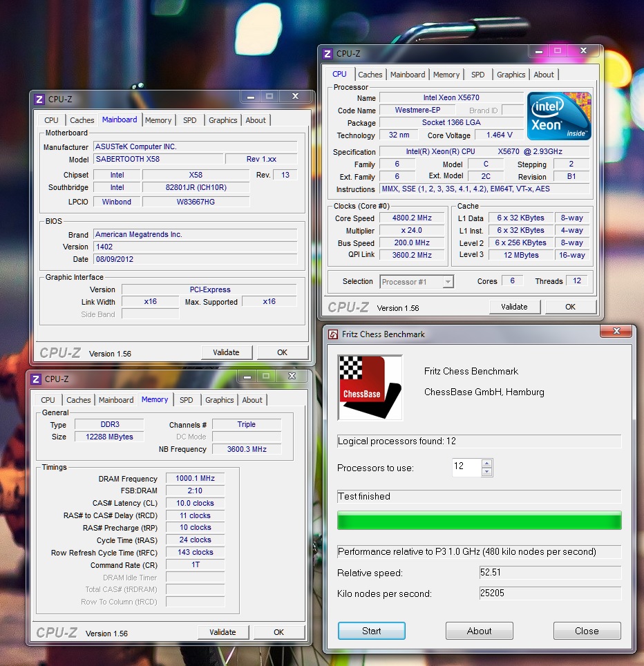644x666 pixels.
Task: Click About button in Fritz Chess Benchmark
Action: click(479, 631)
